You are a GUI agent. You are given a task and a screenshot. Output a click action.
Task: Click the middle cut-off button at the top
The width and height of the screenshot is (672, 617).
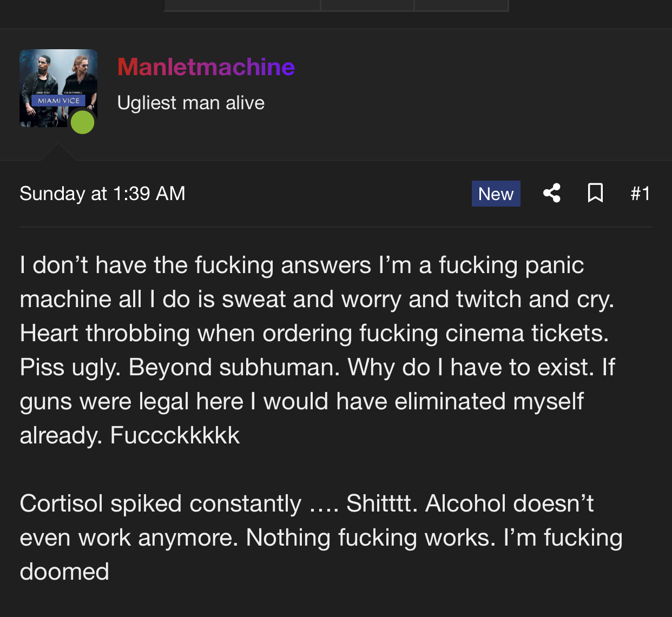367,5
